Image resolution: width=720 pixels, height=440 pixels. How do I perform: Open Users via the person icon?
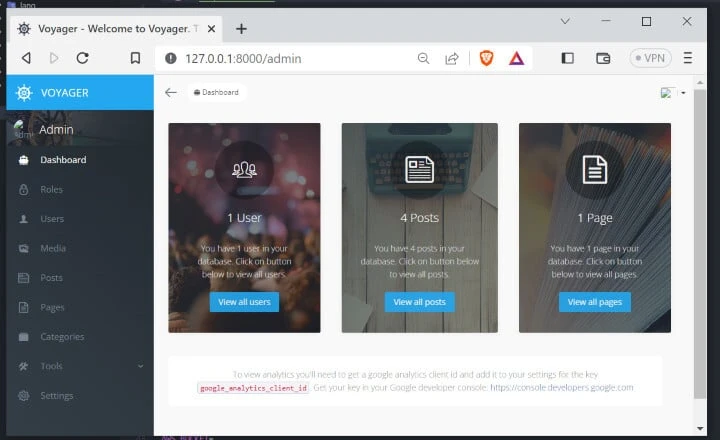click(x=24, y=219)
